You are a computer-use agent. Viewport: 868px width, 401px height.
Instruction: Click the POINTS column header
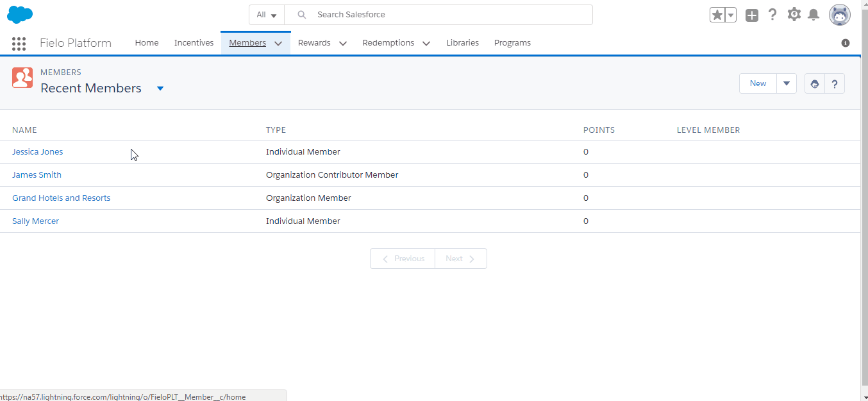coord(599,130)
